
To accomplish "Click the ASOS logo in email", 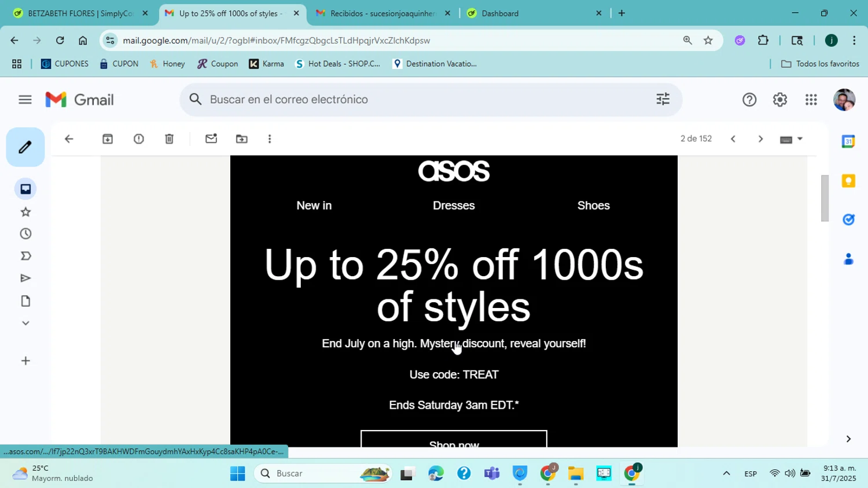I will click(454, 171).
